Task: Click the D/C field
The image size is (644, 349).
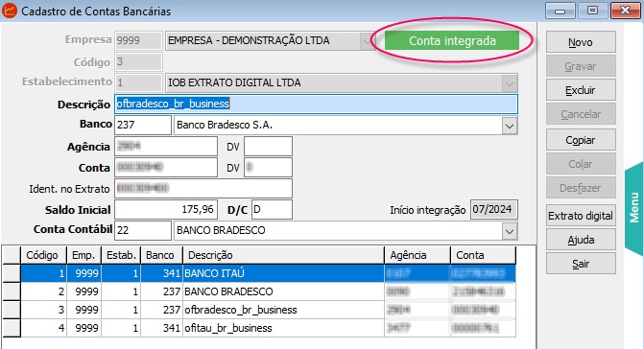Action: click(272, 210)
